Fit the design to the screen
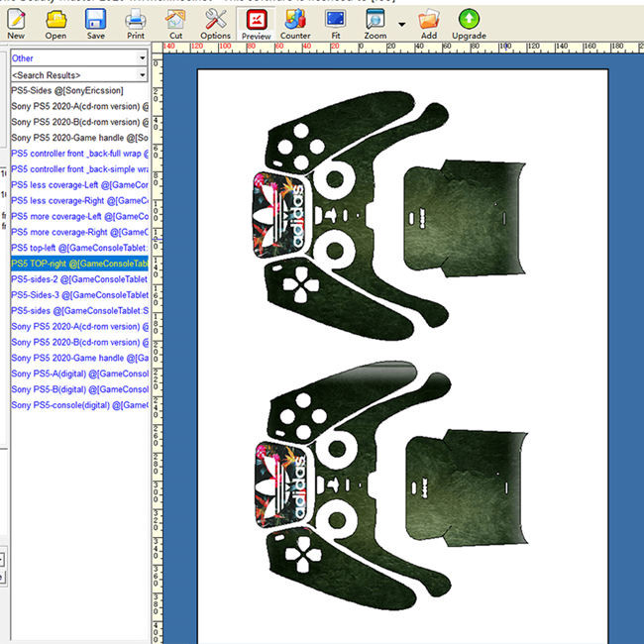Image resolution: width=644 pixels, height=644 pixels. point(335,19)
